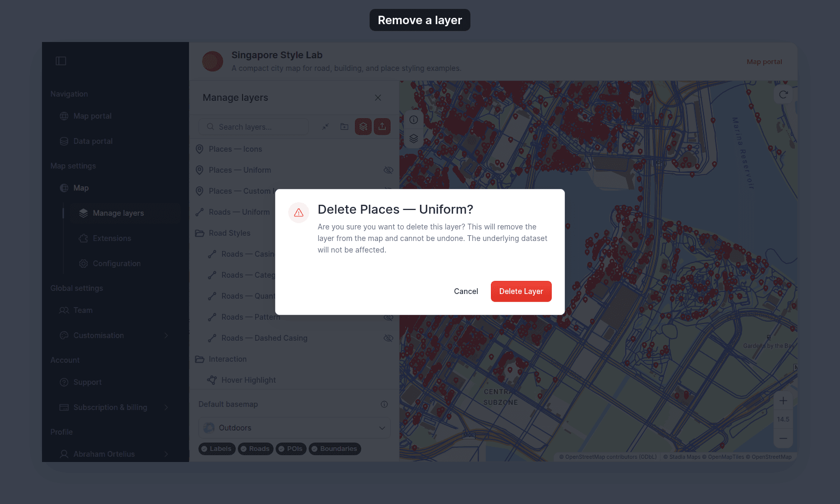The width and height of the screenshot is (840, 504).
Task: Toggle the Labels basemap chip
Action: [x=217, y=449]
